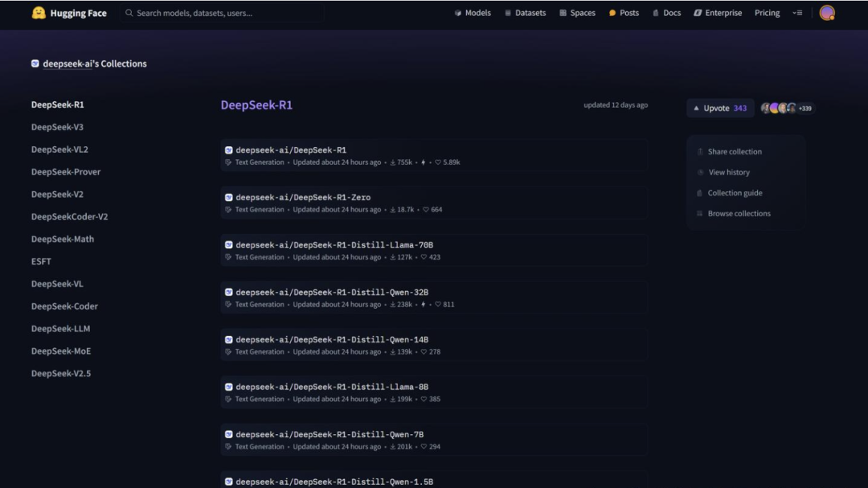The height and width of the screenshot is (488, 868).
Task: Select DeepSeek-VL2 collection in sidebar
Action: (x=59, y=150)
